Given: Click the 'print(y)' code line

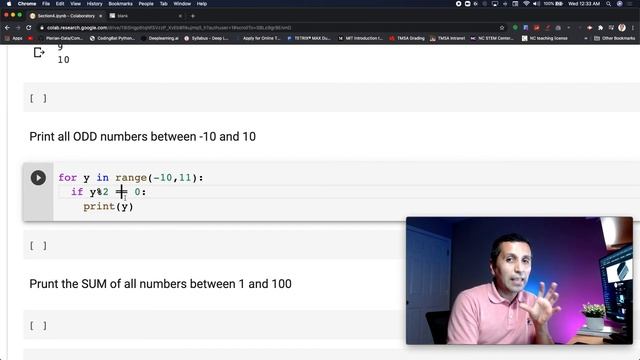Looking at the screenshot, I should point(109,206).
